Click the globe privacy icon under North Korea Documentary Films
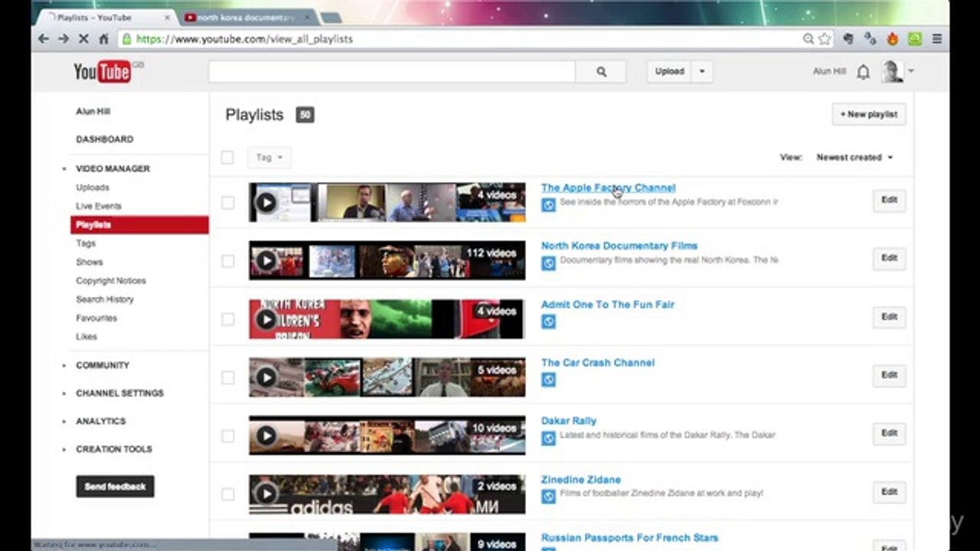 coord(548,262)
